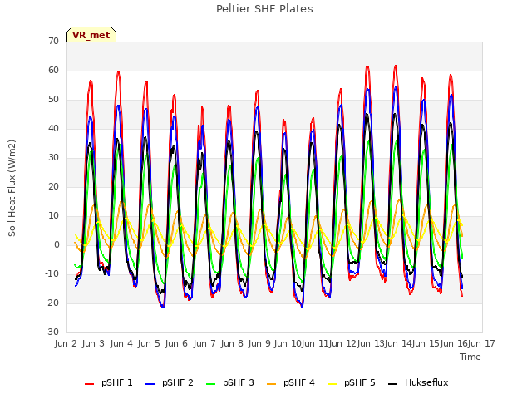
Task: Click the 70 y-axis tick label
Action: (x=53, y=41)
